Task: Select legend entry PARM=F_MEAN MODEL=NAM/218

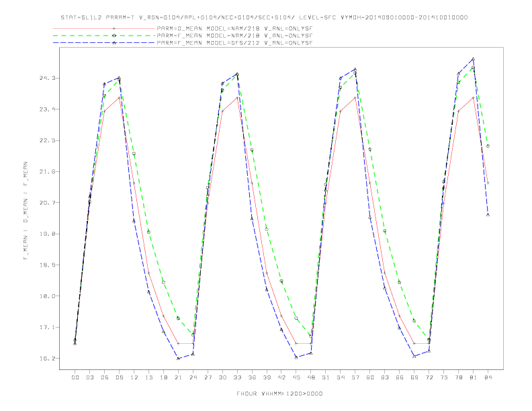Action: click(x=234, y=36)
